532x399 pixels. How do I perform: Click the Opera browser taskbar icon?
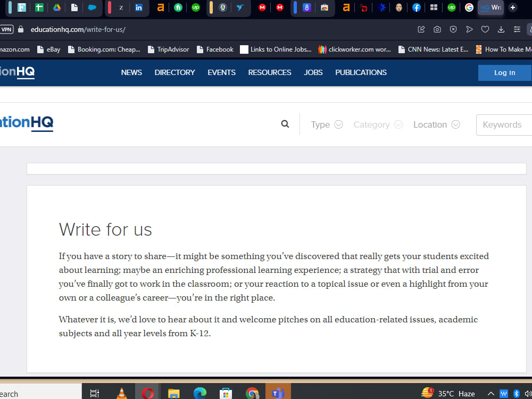click(147, 394)
